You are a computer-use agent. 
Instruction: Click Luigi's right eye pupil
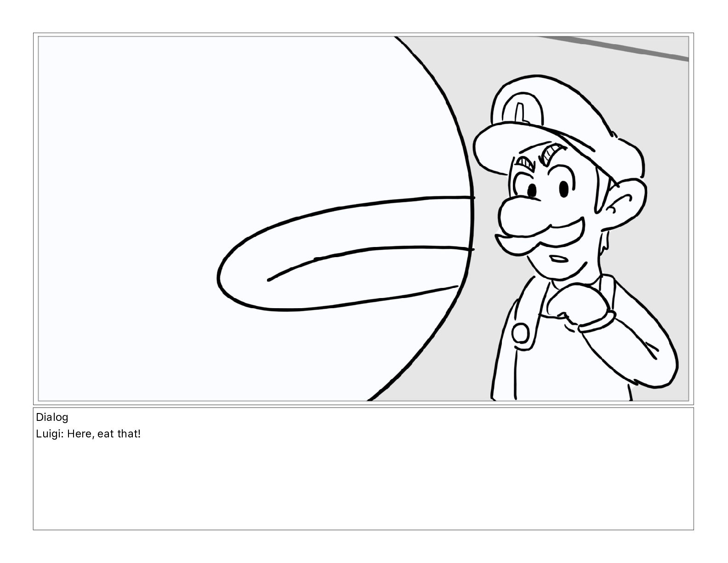pos(563,188)
